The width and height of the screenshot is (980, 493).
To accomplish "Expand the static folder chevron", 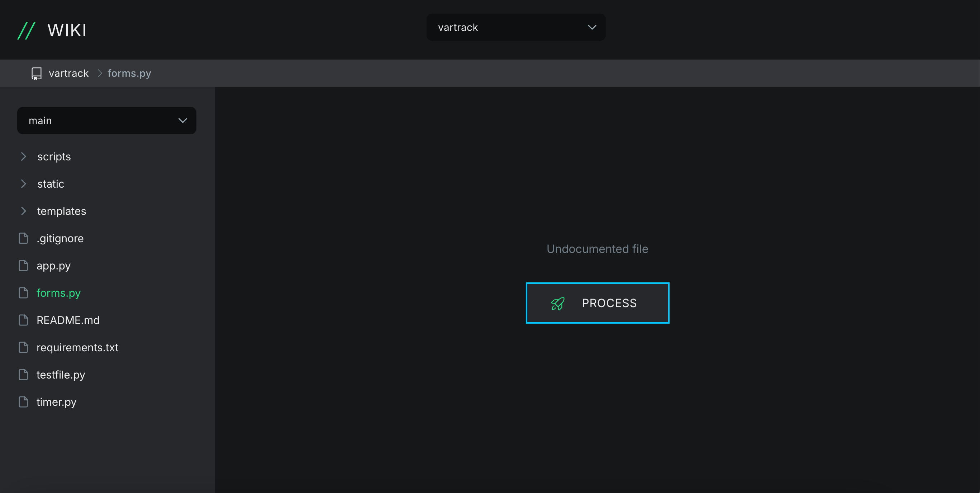I will 24,184.
